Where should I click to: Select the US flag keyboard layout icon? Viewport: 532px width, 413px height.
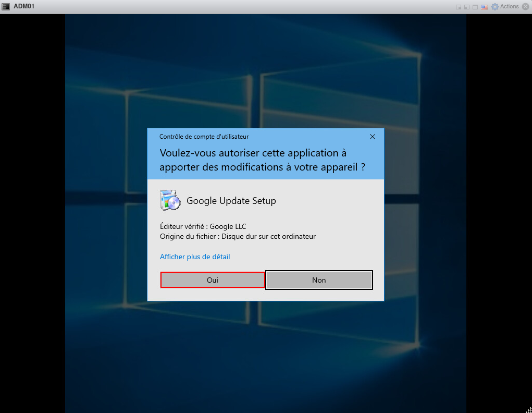point(484,7)
